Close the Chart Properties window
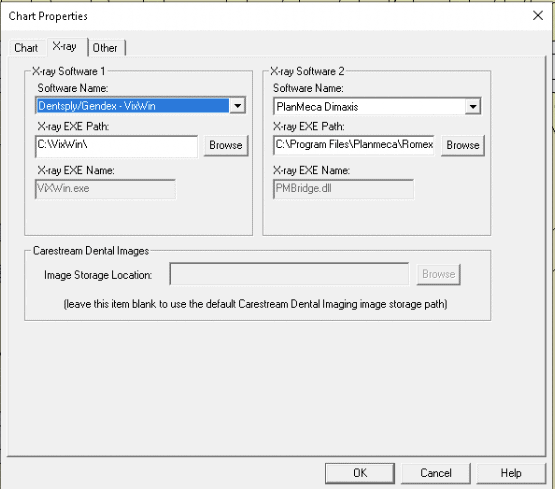 click(538, 16)
